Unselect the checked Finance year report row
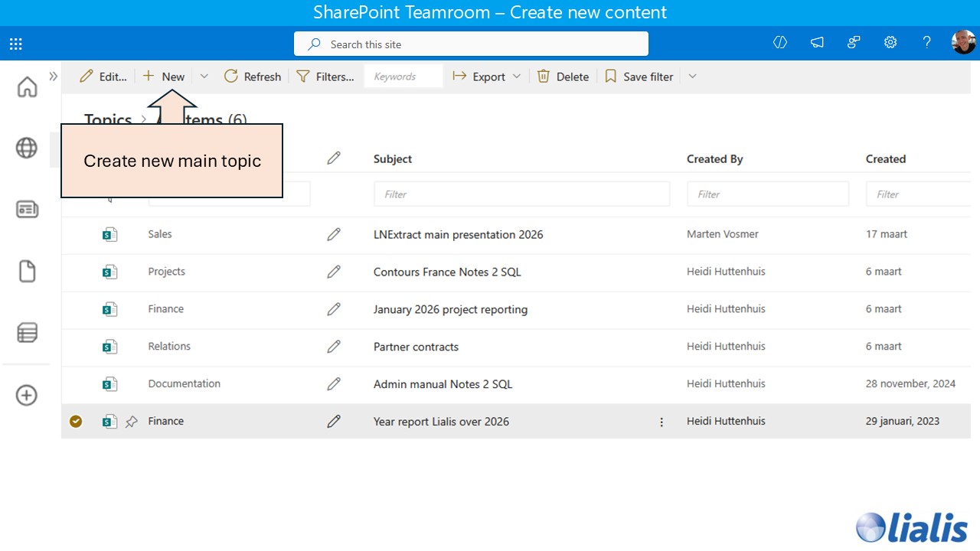This screenshot has height=551, width=980. pos(76,421)
